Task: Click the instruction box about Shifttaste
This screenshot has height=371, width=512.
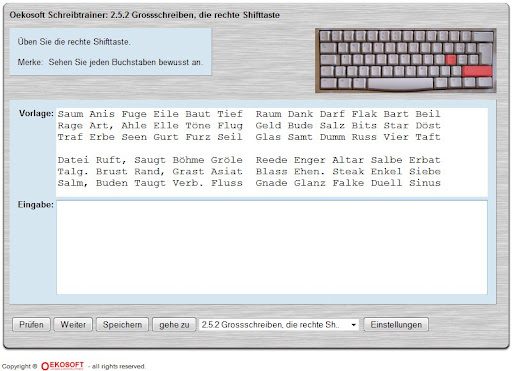Action: [110, 52]
